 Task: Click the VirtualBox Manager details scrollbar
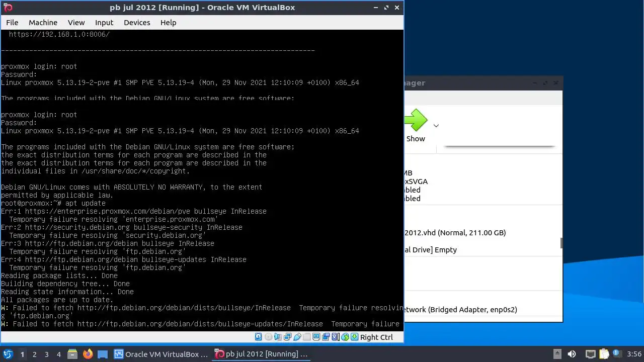[561, 243]
